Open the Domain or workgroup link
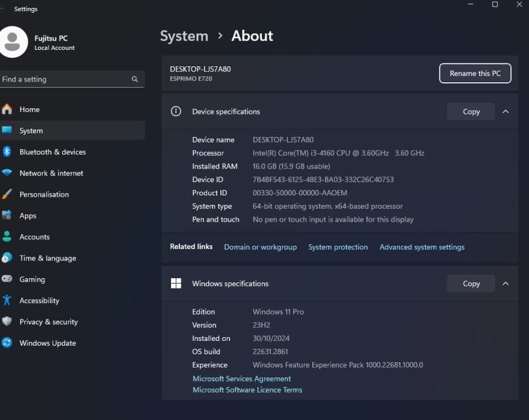This screenshot has width=529, height=420. pyautogui.click(x=260, y=247)
